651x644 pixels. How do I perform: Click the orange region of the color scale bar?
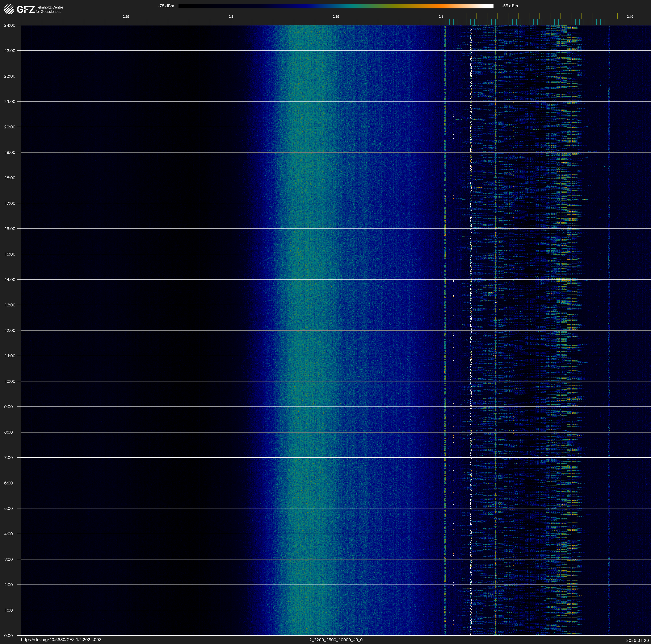pos(438,6)
